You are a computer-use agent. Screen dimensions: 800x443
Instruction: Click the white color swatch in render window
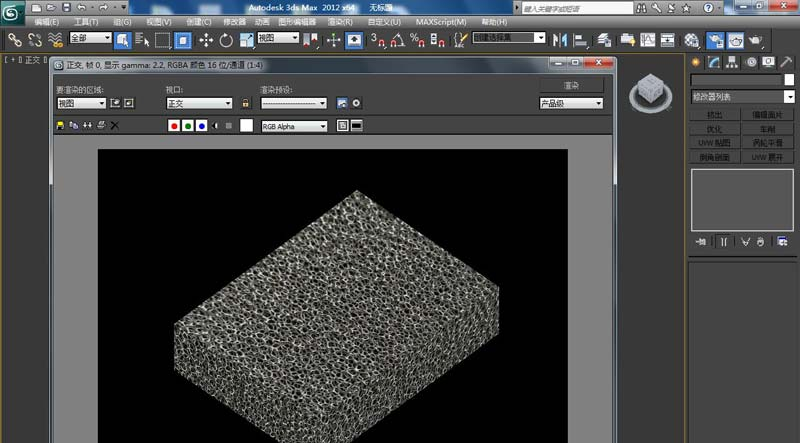246,126
